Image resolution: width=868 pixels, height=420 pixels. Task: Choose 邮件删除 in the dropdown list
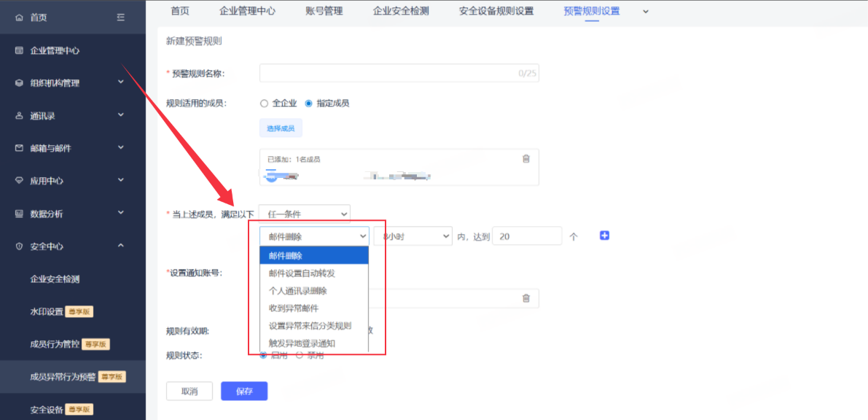pos(314,255)
